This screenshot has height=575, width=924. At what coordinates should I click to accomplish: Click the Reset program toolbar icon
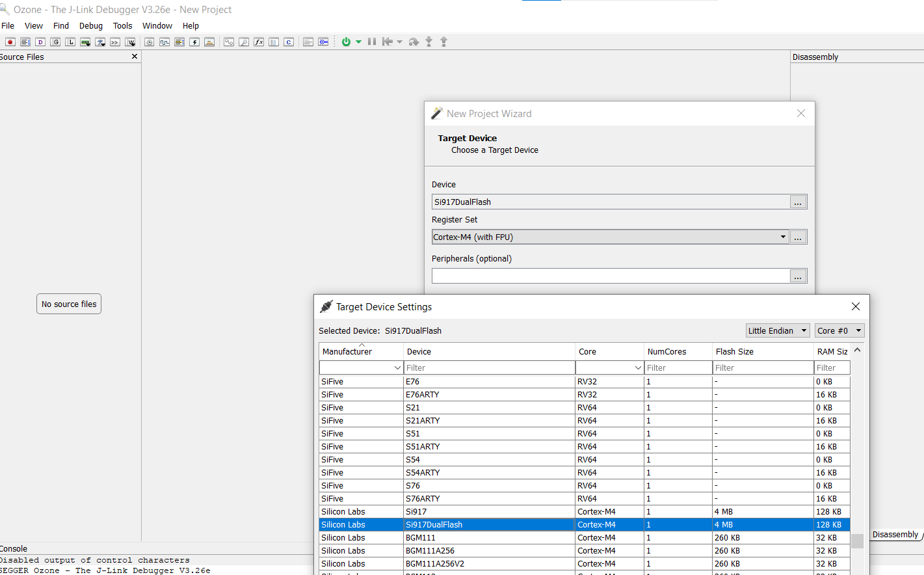(388, 42)
